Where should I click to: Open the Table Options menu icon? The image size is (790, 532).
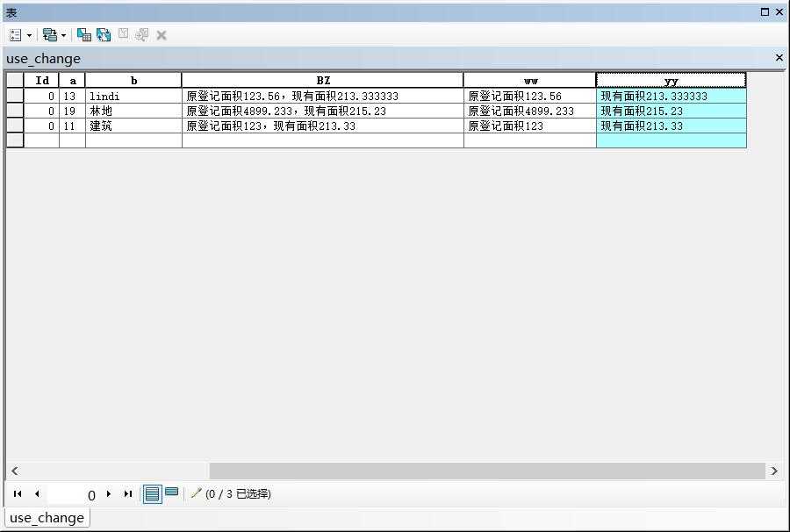coord(16,35)
